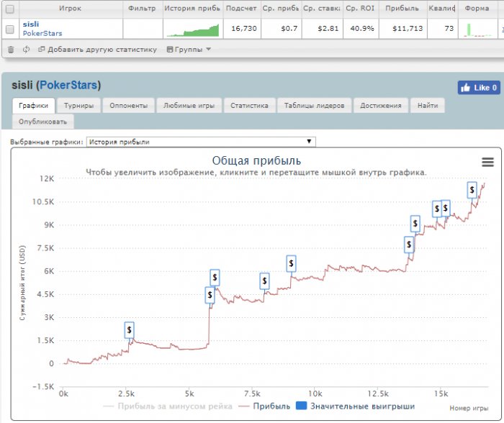Toggle the Значительные выигрыши legend series

pyautogui.click(x=355, y=406)
